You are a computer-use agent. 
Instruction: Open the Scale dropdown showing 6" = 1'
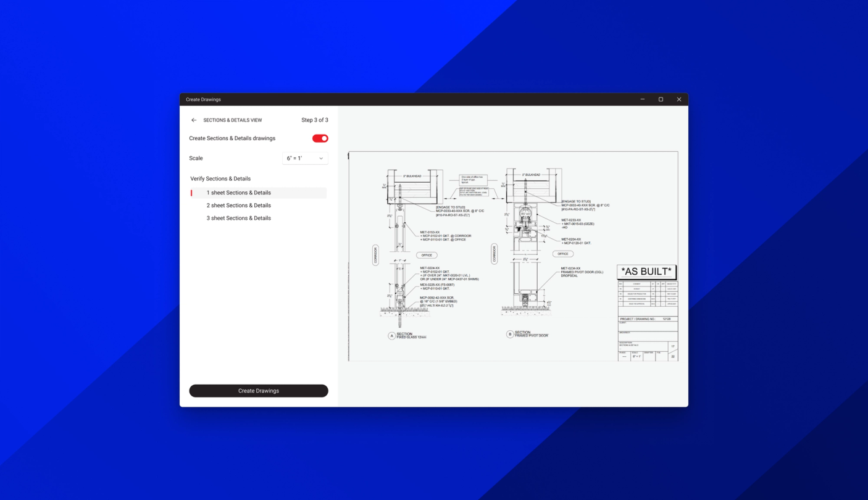pyautogui.click(x=305, y=159)
